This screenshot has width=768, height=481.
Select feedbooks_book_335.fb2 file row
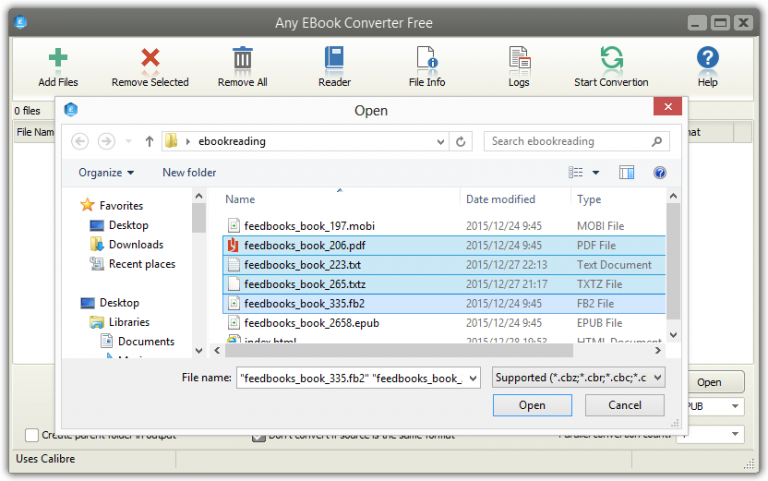coord(444,304)
